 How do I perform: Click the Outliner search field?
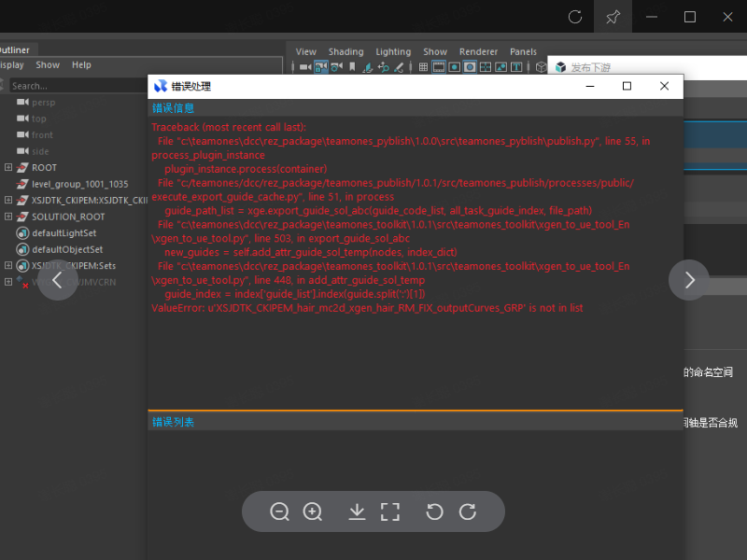[x=75, y=86]
